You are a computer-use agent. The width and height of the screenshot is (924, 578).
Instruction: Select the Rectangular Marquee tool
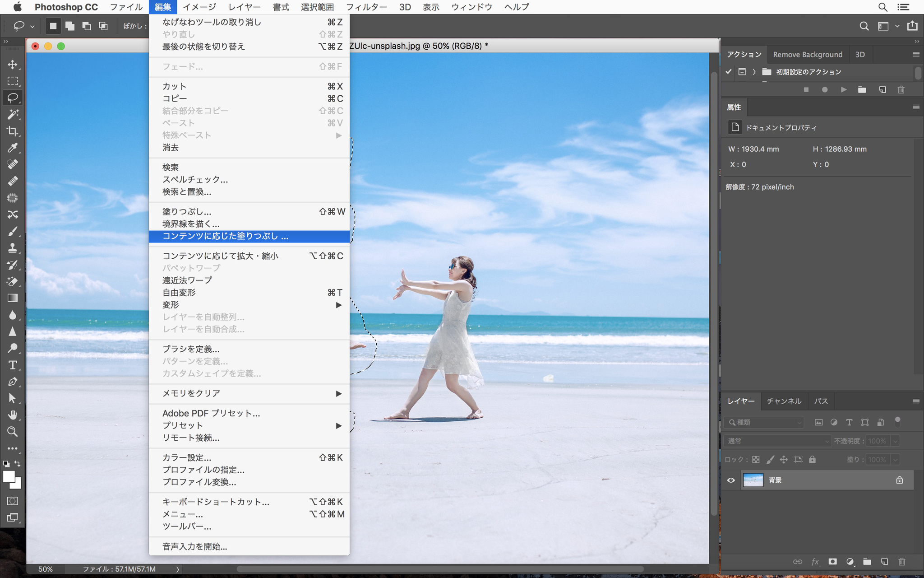point(12,80)
